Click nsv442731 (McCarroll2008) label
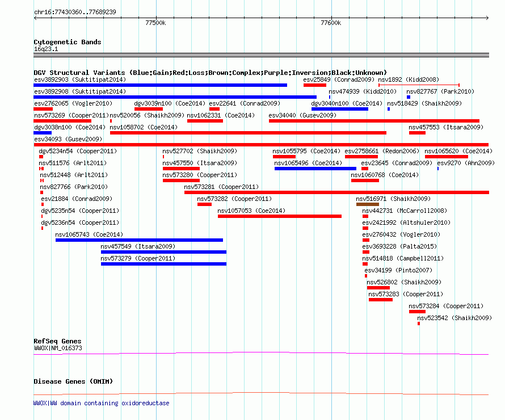The image size is (505, 420). coord(405,211)
